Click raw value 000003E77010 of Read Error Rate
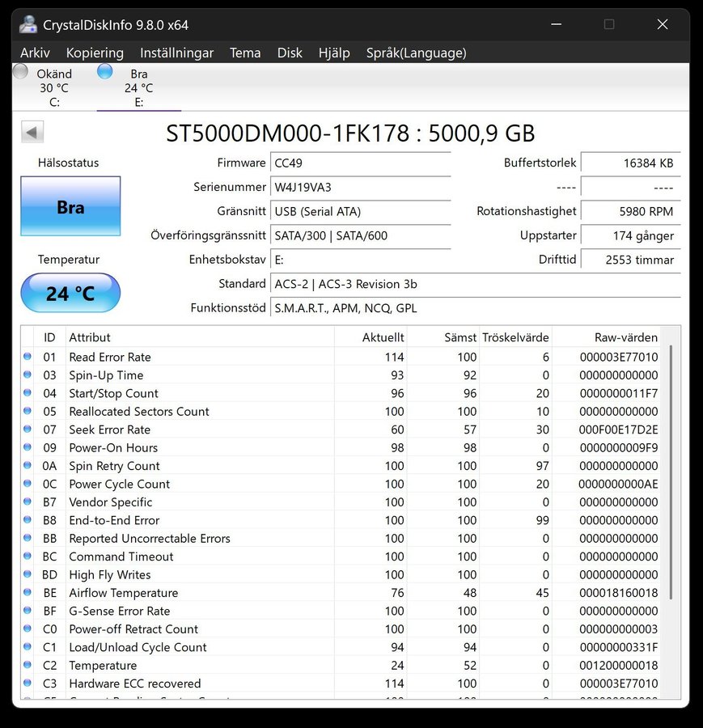 619,357
